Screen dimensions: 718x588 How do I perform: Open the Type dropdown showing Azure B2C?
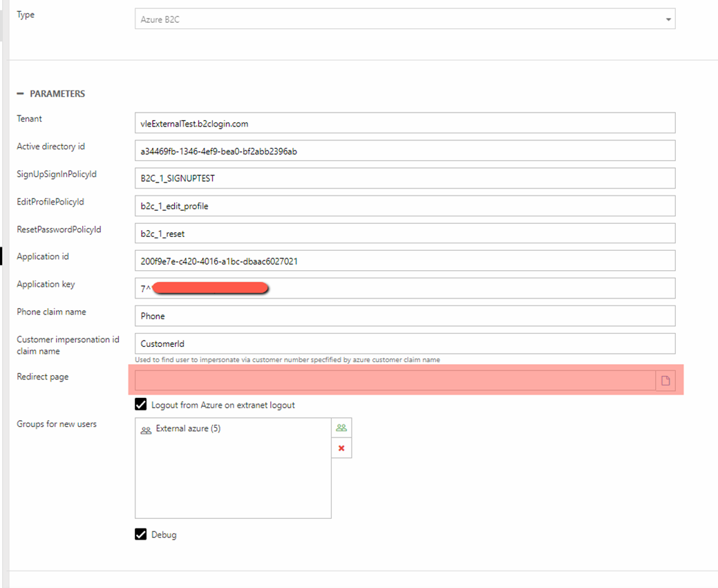[x=404, y=19]
